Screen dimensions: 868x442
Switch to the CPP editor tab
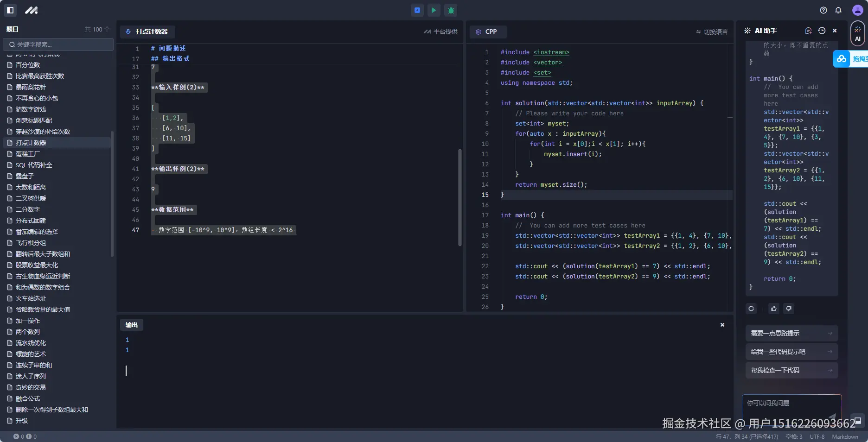(x=487, y=32)
